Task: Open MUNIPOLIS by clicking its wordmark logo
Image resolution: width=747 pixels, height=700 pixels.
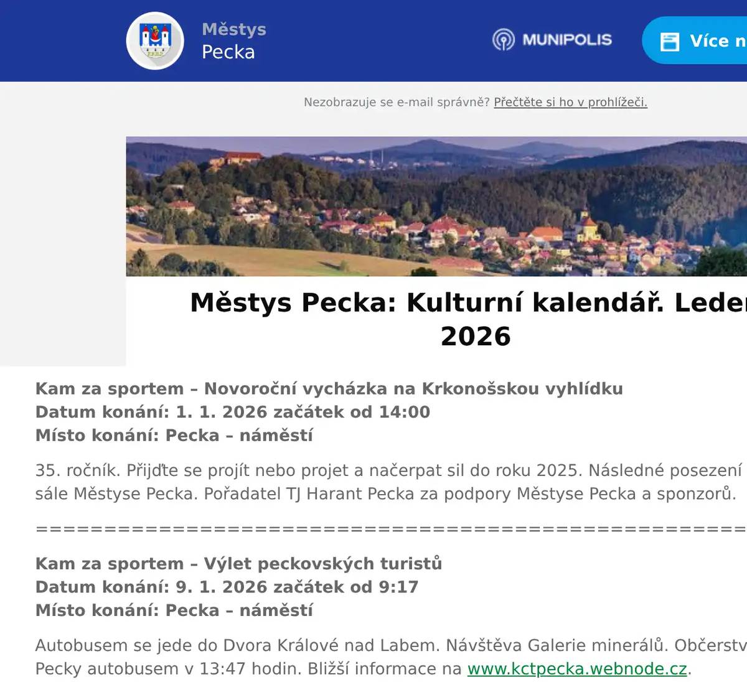Action: tap(567, 40)
